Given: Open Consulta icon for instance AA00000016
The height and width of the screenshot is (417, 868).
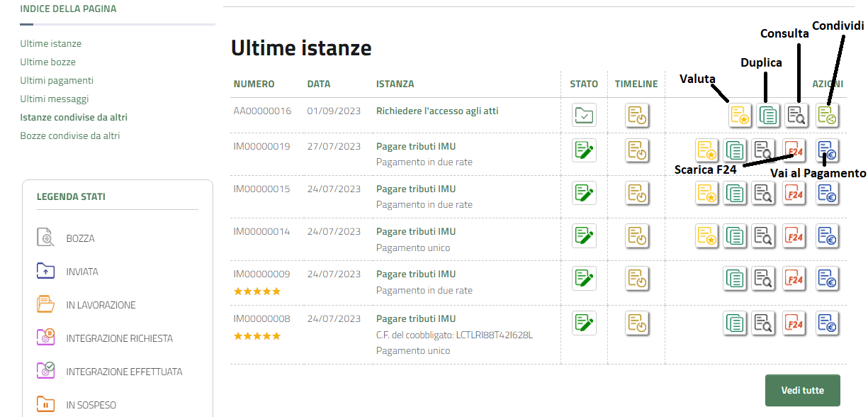Looking at the screenshot, I should point(796,115).
